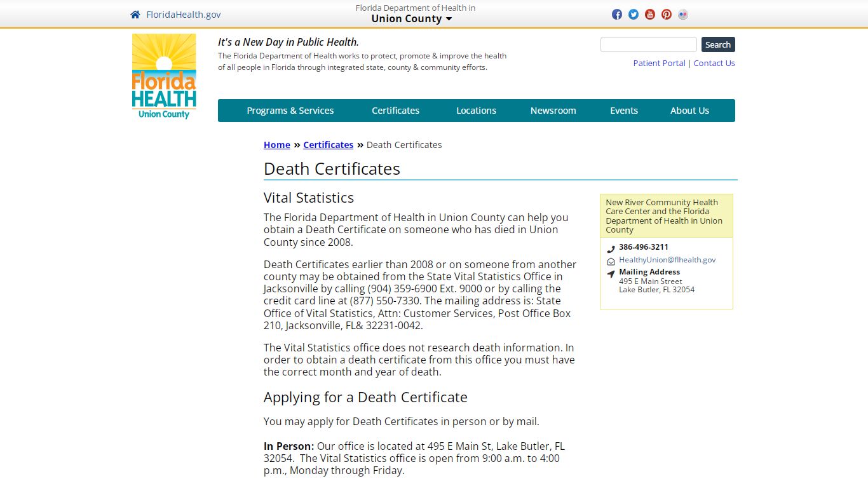Click the 'It's a New Day in Public Health' tagline
Viewport: 868px width, 488px height.
point(288,42)
